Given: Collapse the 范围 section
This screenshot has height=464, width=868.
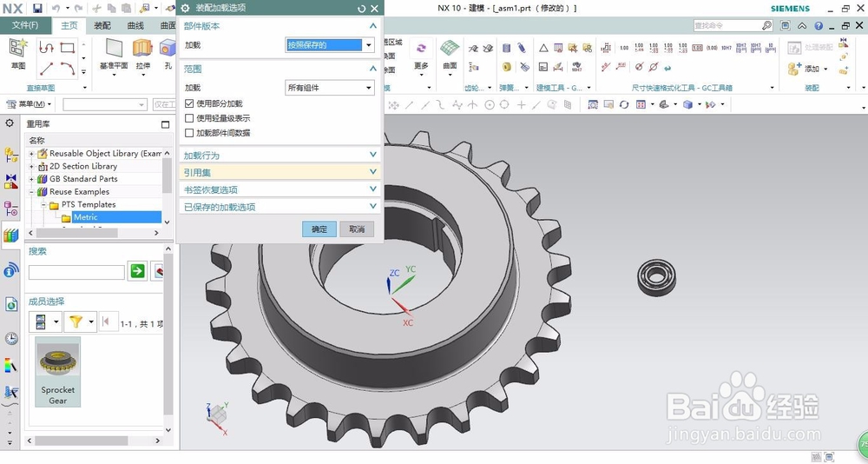Looking at the screenshot, I should pyautogui.click(x=372, y=69).
